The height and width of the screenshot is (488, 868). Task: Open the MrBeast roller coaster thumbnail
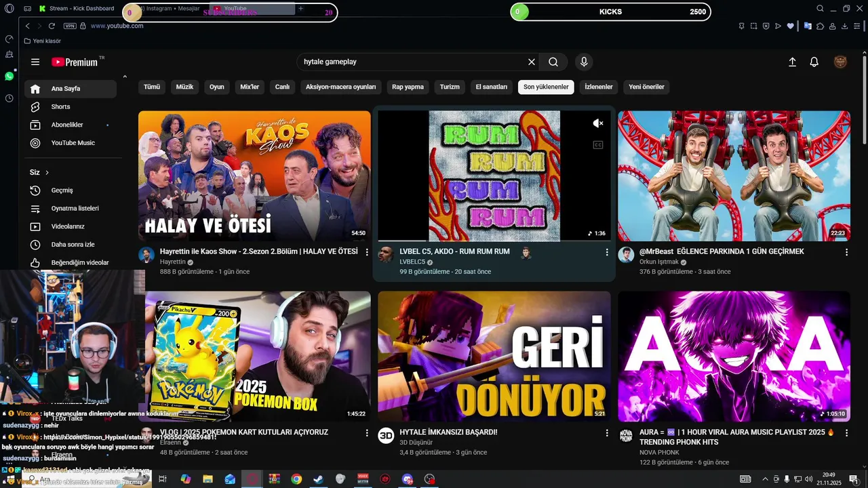pos(734,176)
